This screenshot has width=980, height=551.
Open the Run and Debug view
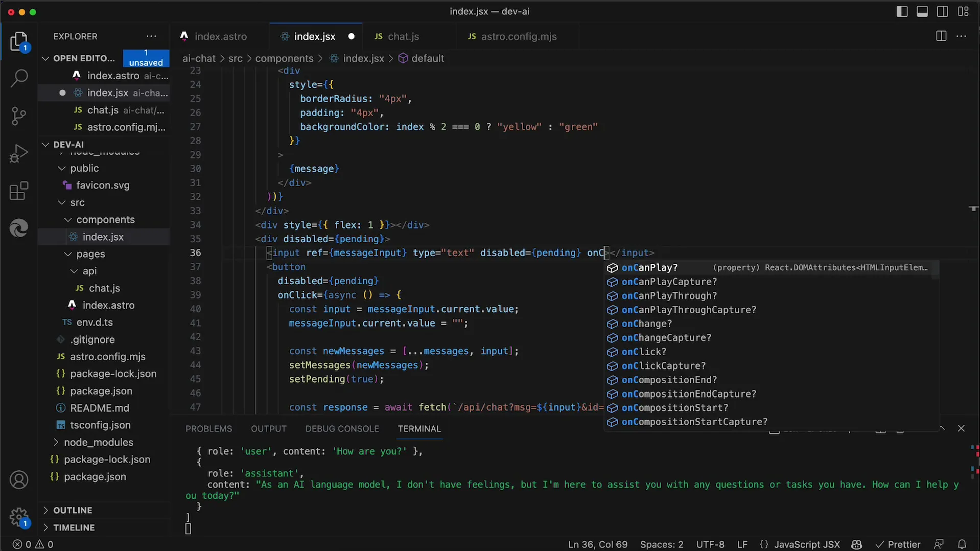[19, 153]
